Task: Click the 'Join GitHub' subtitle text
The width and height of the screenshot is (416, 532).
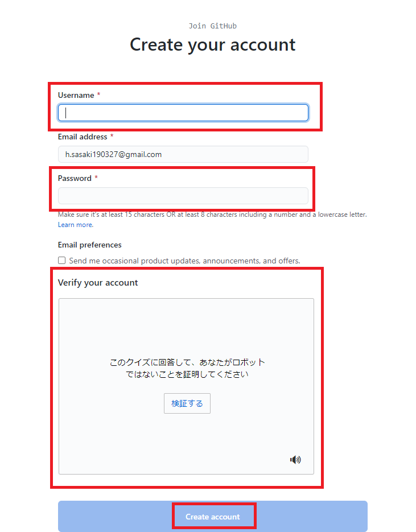Action: (213, 26)
